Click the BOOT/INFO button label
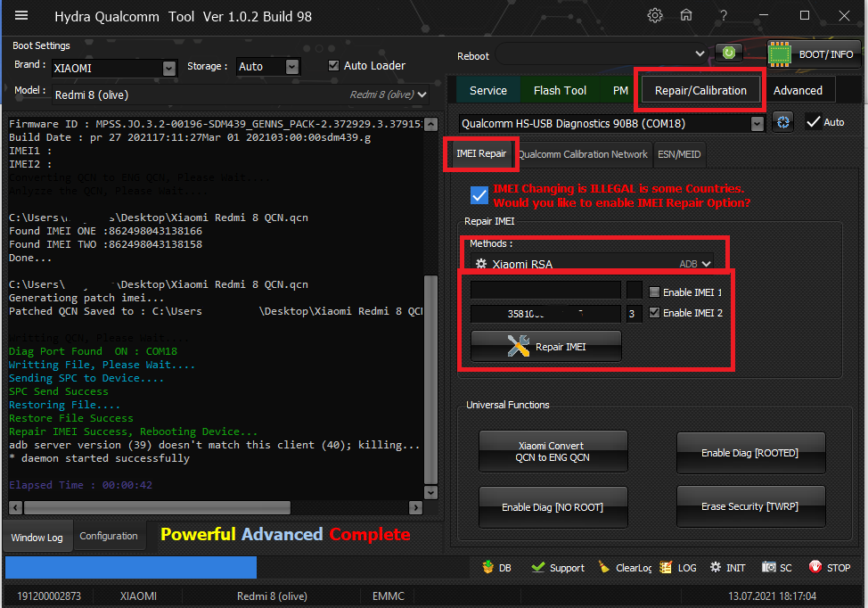Screen dimensions: 868x608 [x=826, y=54]
